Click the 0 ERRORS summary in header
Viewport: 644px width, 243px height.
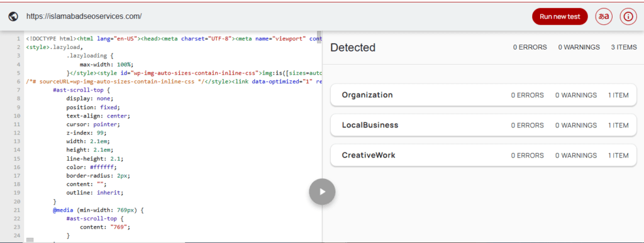pos(530,48)
